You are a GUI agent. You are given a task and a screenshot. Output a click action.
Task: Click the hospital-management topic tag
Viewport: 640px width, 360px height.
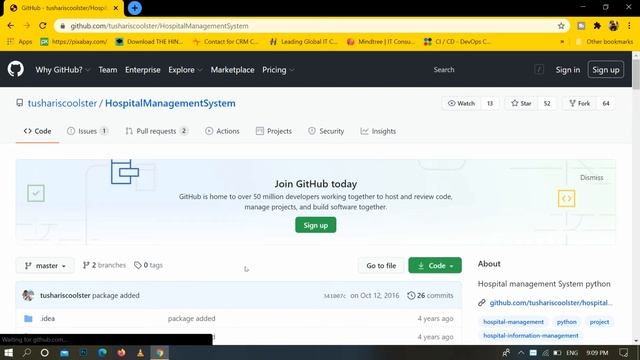(x=513, y=322)
